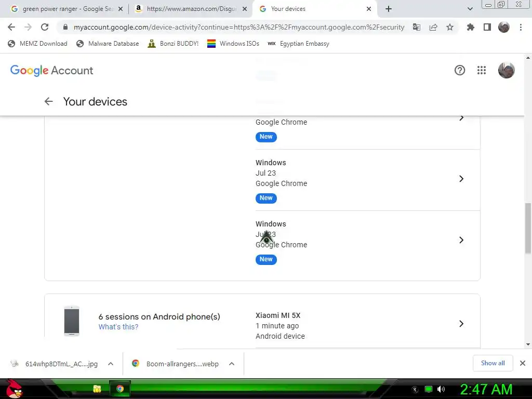
Task: Open a new tab with plus button
Action: pyautogui.click(x=389, y=9)
